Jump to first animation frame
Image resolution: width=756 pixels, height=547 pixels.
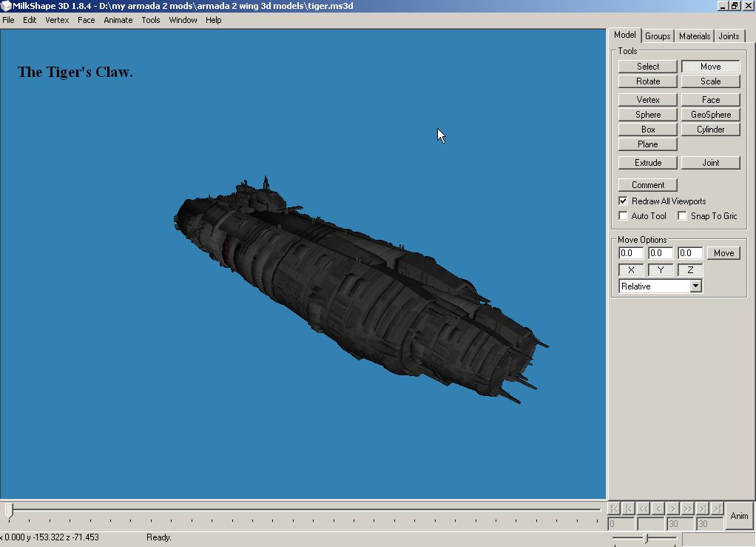tap(613, 509)
